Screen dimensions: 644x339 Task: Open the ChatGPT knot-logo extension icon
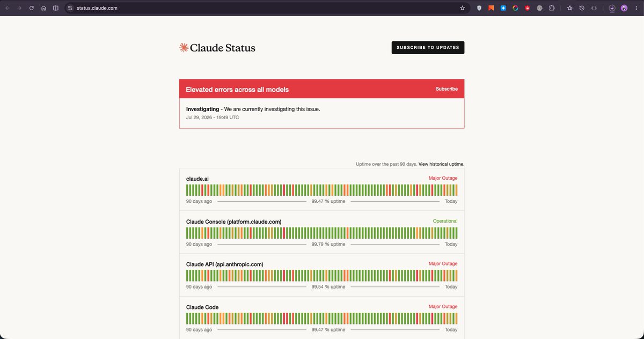539,8
